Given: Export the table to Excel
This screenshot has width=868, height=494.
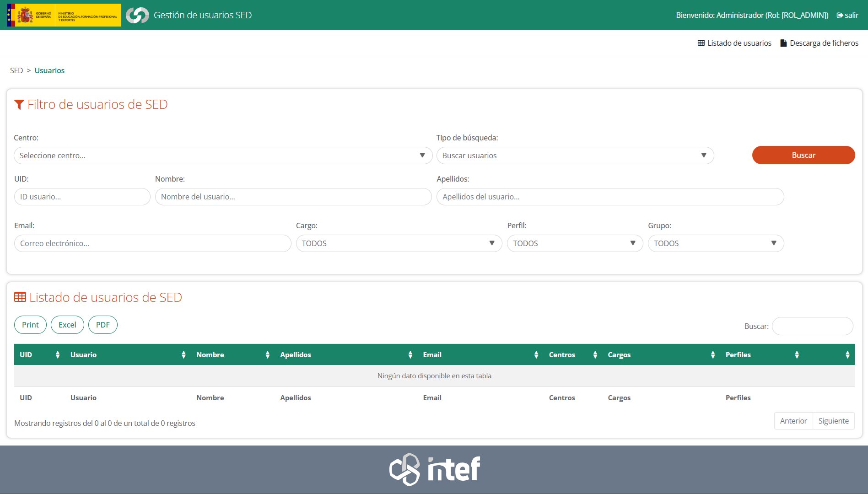Looking at the screenshot, I should 67,325.
